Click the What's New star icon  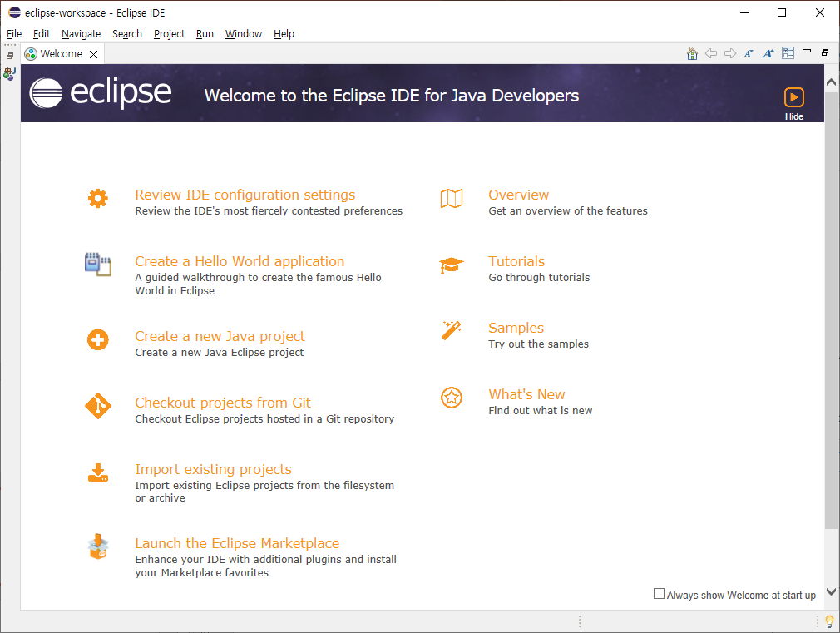[x=452, y=398]
